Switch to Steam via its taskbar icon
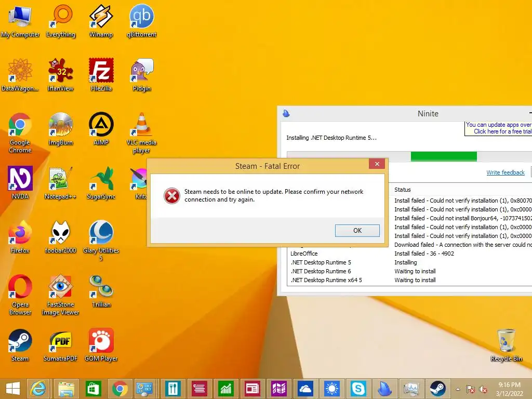The height and width of the screenshot is (399, 532). (x=438, y=389)
